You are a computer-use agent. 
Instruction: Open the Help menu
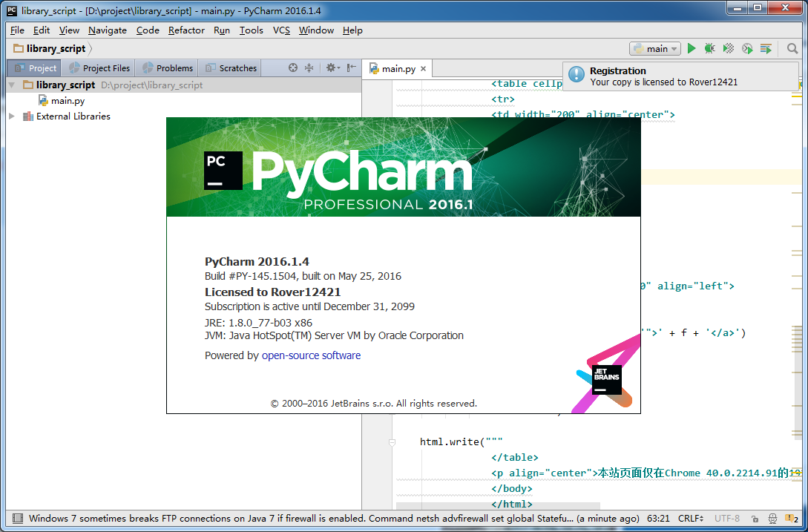[352, 30]
